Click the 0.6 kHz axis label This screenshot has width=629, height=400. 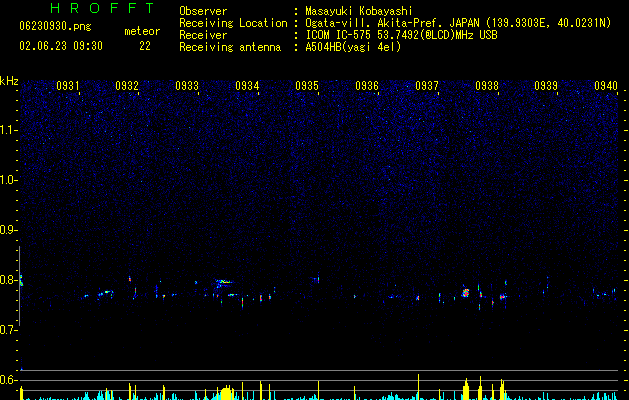tap(8, 380)
